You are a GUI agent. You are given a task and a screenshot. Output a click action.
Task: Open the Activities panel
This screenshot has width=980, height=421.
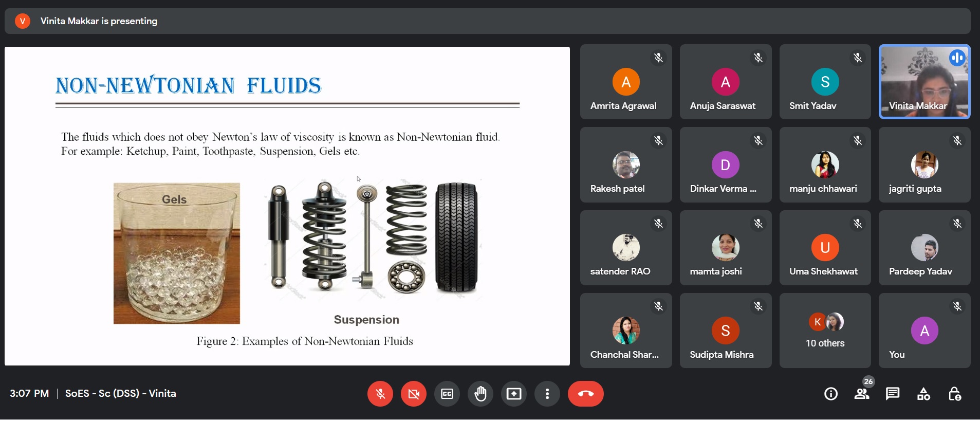click(923, 394)
